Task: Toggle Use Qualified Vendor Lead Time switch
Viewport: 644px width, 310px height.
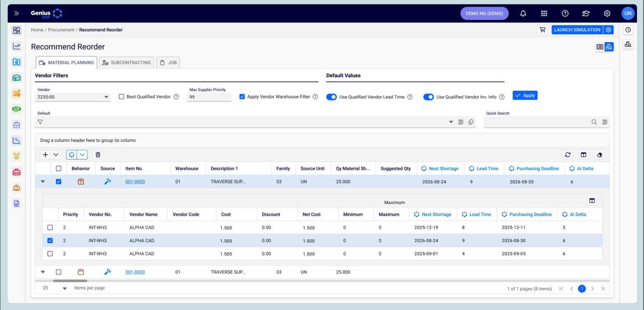Action: pos(331,97)
